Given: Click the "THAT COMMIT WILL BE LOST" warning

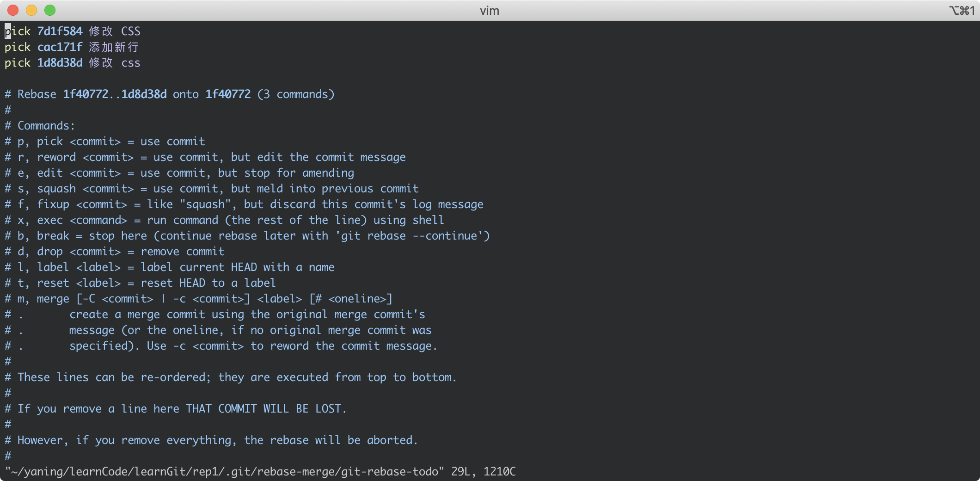Looking at the screenshot, I should [265, 409].
